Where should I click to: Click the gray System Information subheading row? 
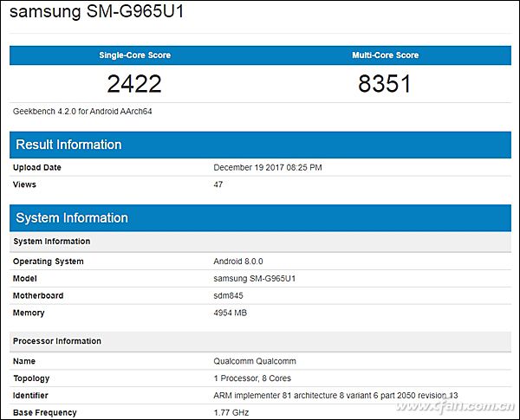point(260,242)
